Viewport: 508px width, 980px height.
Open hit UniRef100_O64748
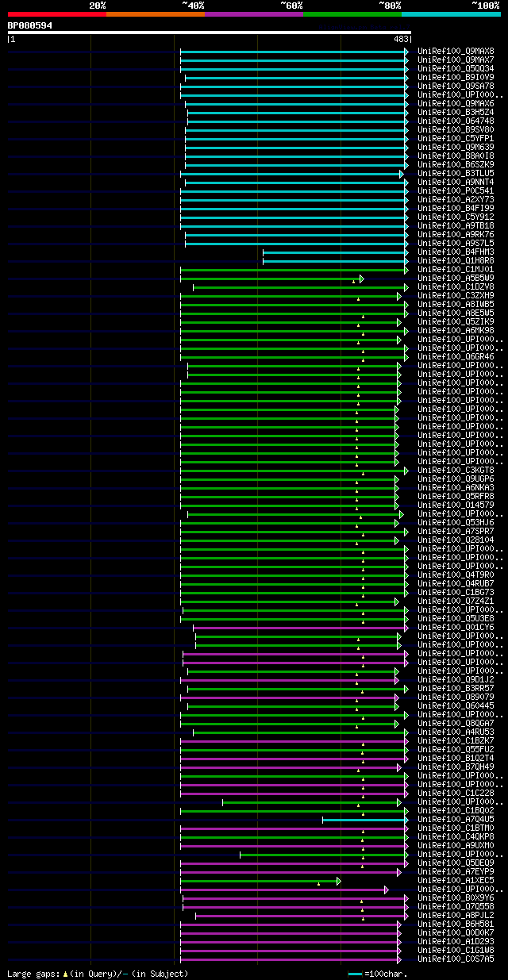tap(457, 121)
